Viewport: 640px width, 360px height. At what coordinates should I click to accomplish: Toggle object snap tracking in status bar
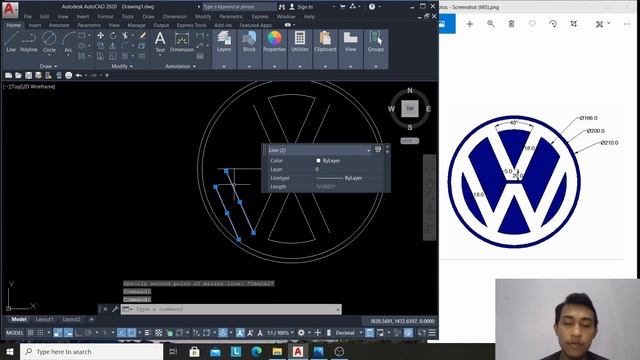pyautogui.click(x=121, y=333)
